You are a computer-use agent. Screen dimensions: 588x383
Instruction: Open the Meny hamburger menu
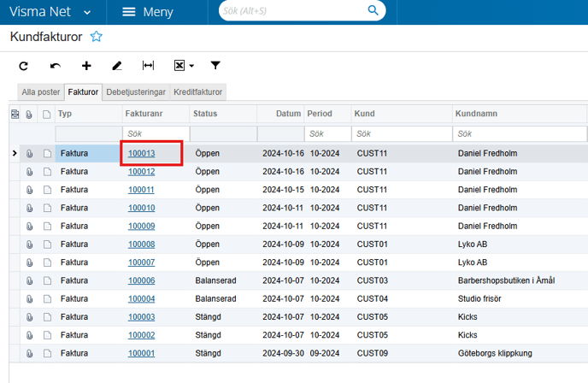pyautogui.click(x=147, y=12)
